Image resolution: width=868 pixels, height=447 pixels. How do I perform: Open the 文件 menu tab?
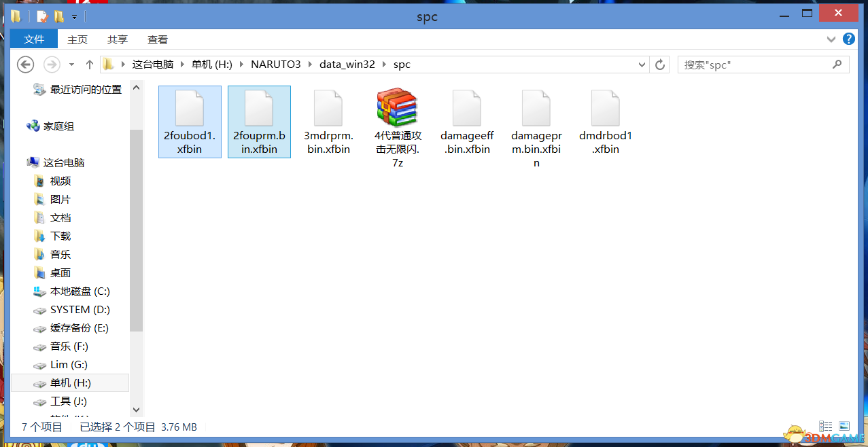click(x=34, y=39)
